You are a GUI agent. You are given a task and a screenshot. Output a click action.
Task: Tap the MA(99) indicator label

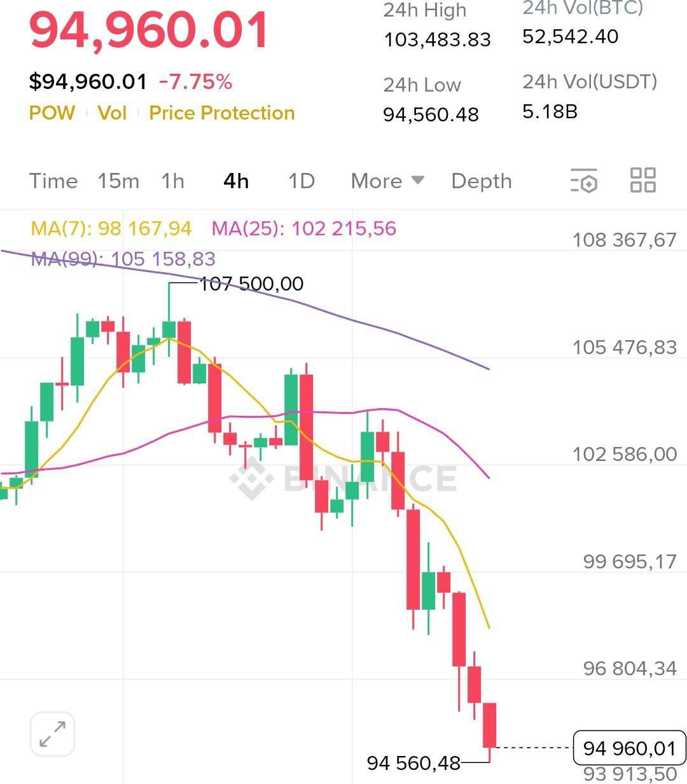[123, 259]
